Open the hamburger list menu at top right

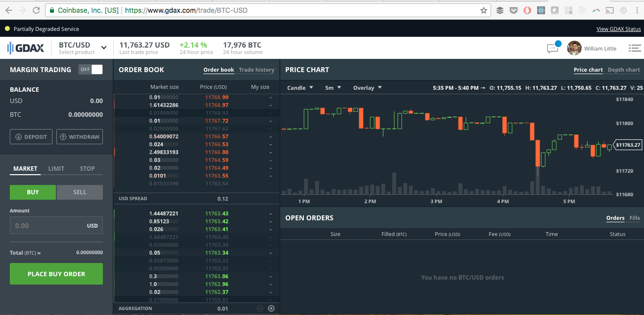634,48
